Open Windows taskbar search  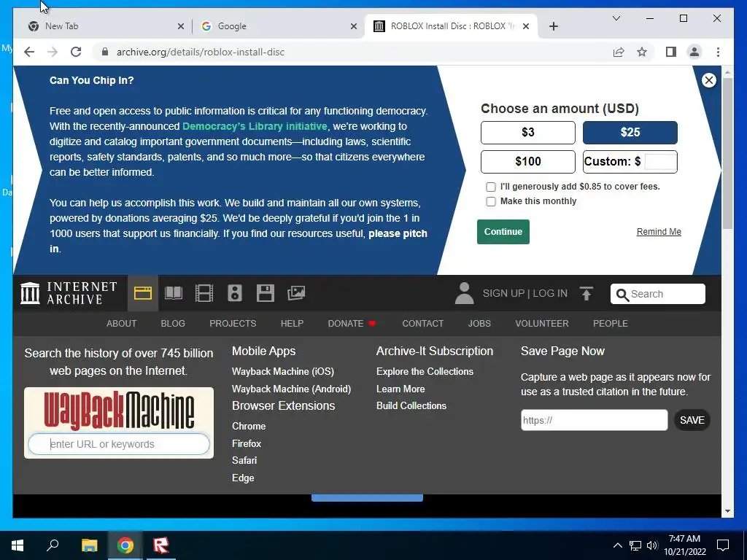point(53,545)
